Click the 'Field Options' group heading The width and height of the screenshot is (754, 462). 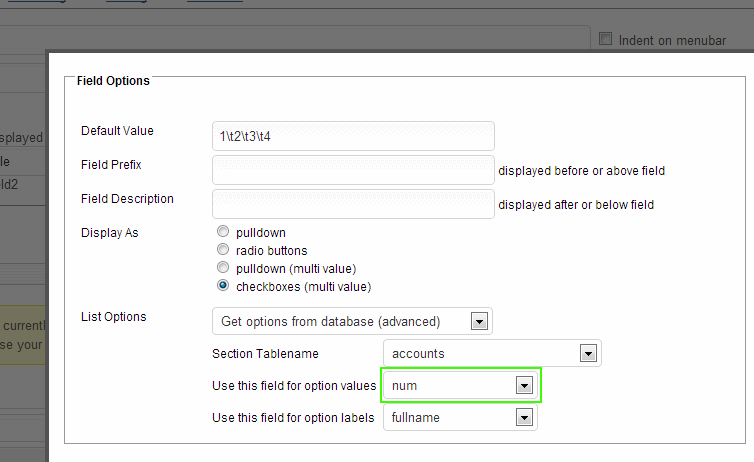(x=113, y=81)
